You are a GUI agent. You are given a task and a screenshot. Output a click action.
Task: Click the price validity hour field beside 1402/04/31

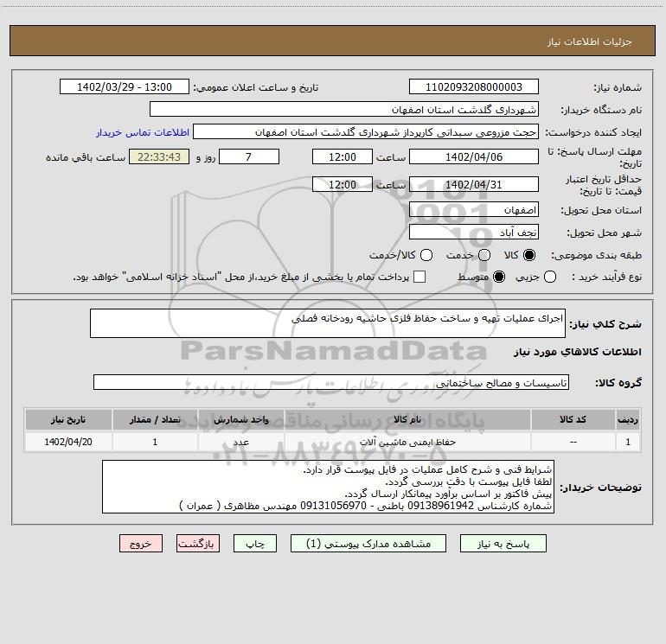(343, 185)
